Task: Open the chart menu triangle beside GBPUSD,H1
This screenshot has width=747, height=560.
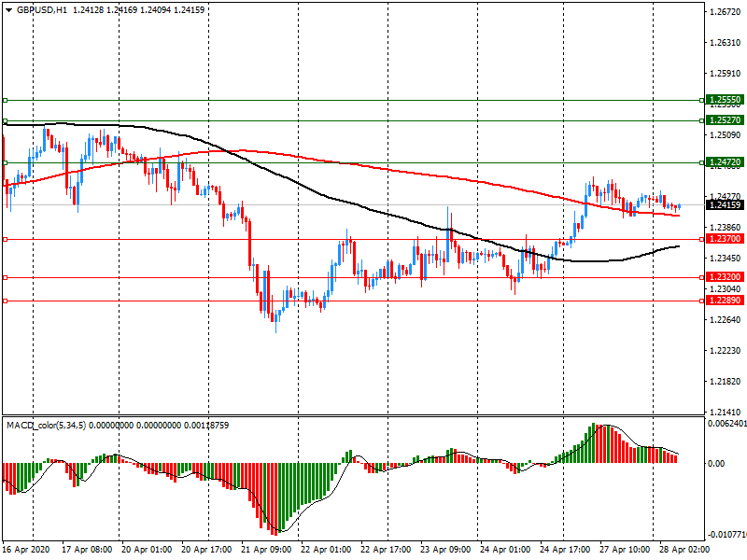Action: click(x=8, y=10)
